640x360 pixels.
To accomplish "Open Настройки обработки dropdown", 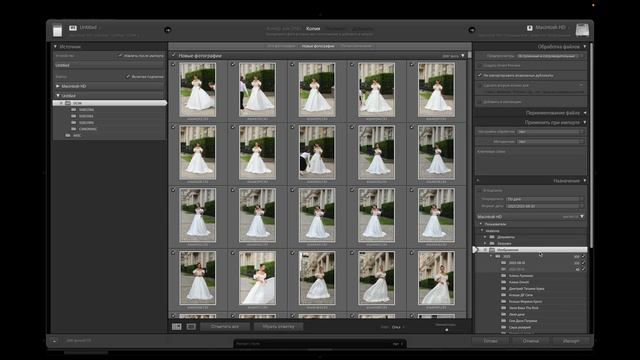I will point(550,132).
